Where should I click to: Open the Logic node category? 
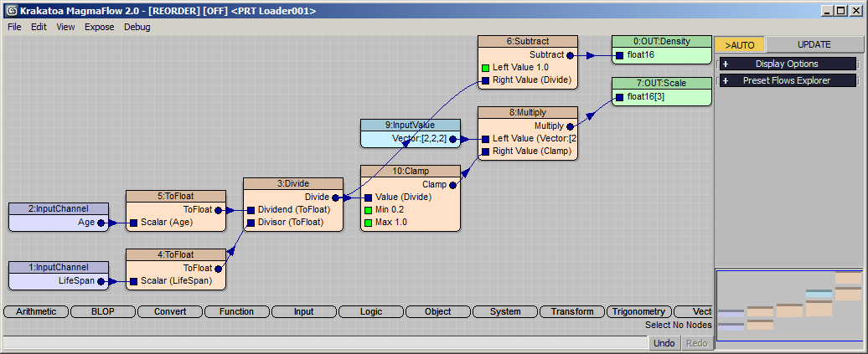coord(371,312)
